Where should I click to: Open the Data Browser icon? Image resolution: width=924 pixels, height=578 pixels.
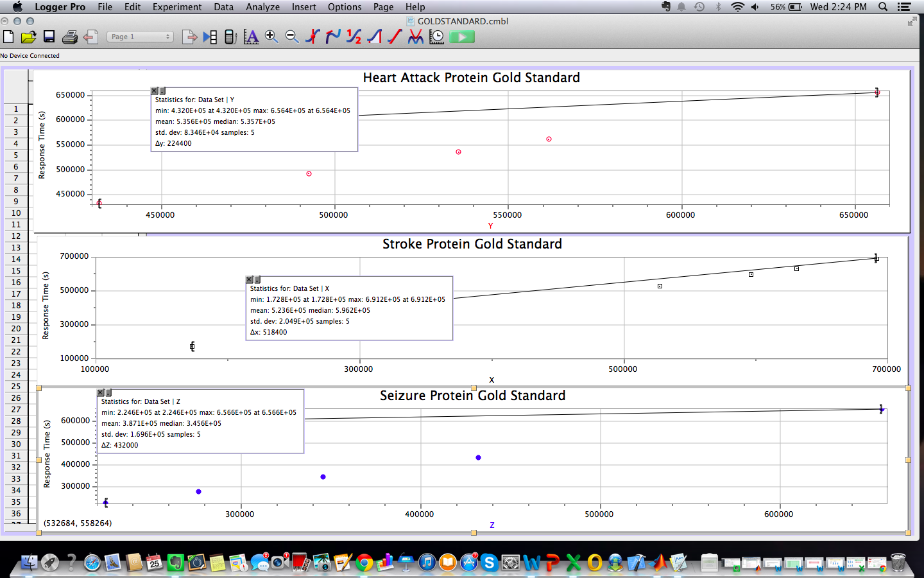pyautogui.click(x=210, y=37)
